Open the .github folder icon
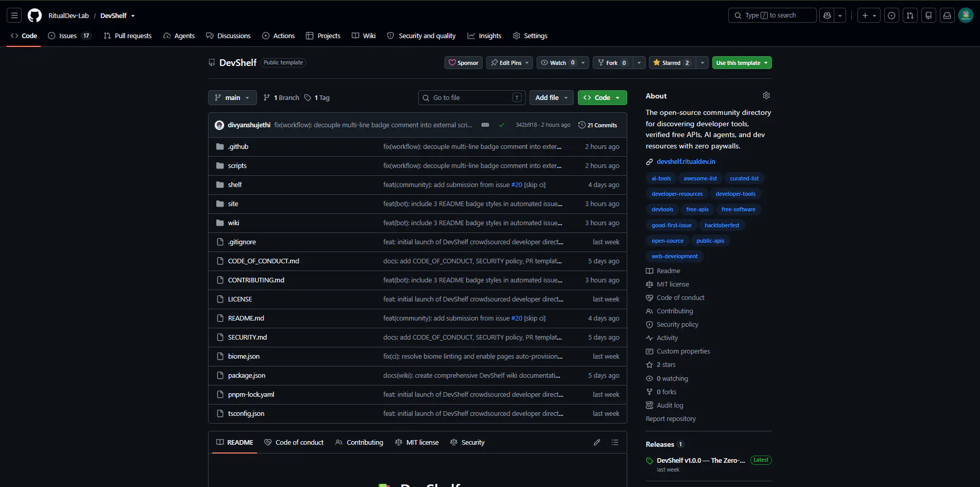Screen dimensions: 980x487 coord(220,146)
